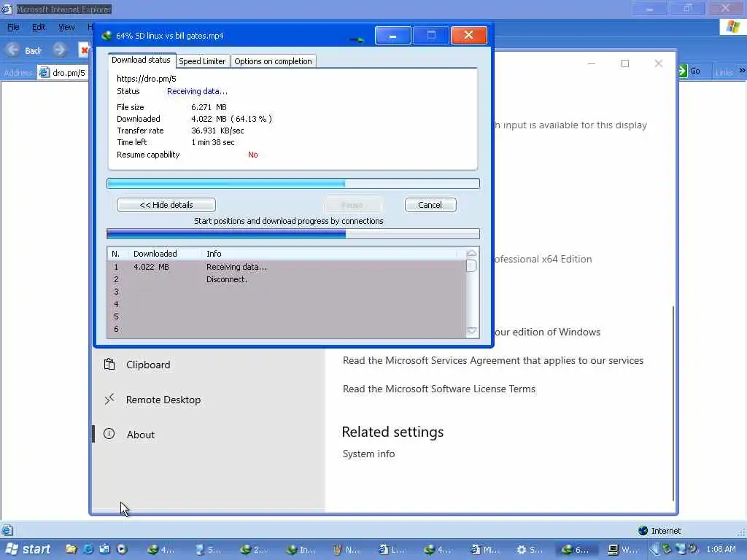This screenshot has height=560, width=747.
Task: Click the connections progress bar
Action: [293, 234]
